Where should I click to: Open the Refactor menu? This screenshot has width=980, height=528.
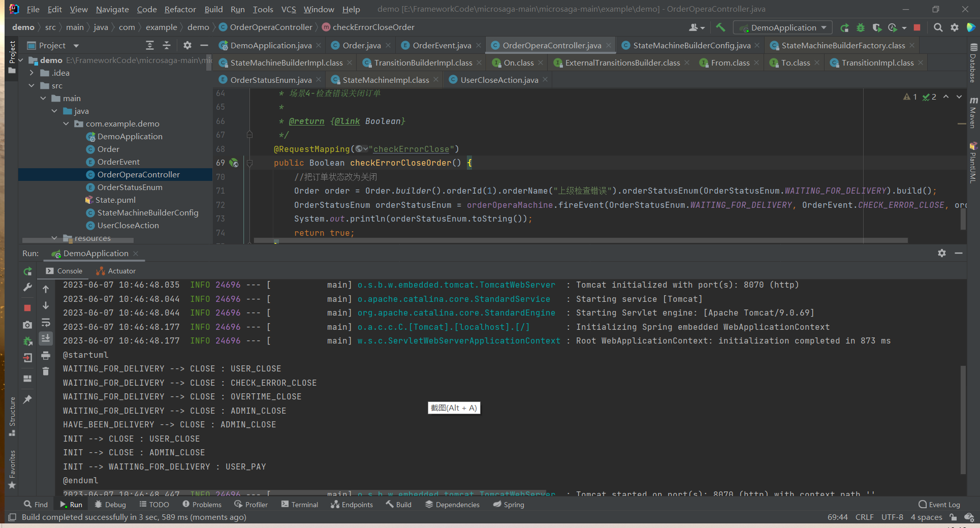point(180,9)
